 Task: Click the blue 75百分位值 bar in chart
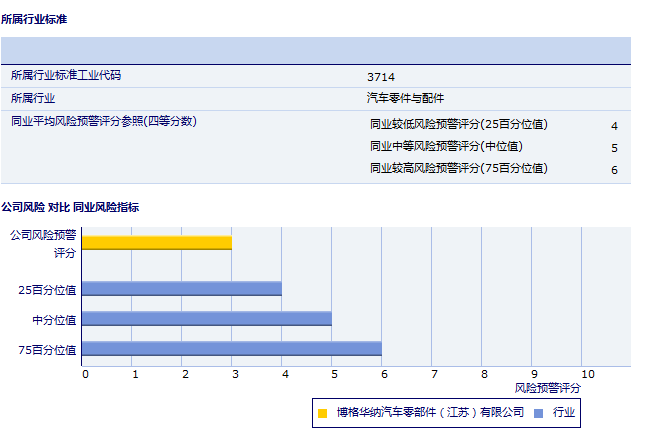(x=231, y=349)
